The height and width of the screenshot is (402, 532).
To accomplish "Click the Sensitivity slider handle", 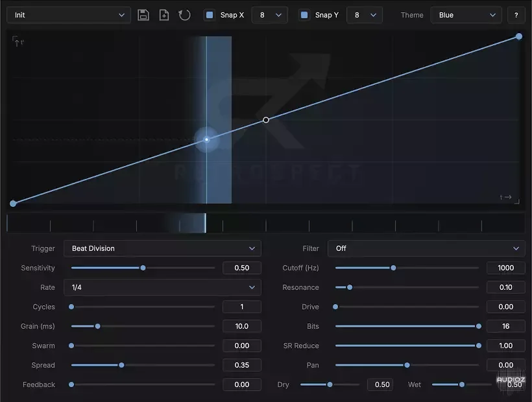I will click(x=143, y=268).
